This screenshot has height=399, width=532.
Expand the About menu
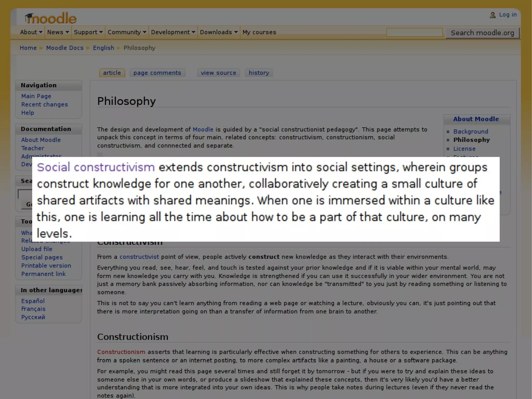tap(31, 32)
